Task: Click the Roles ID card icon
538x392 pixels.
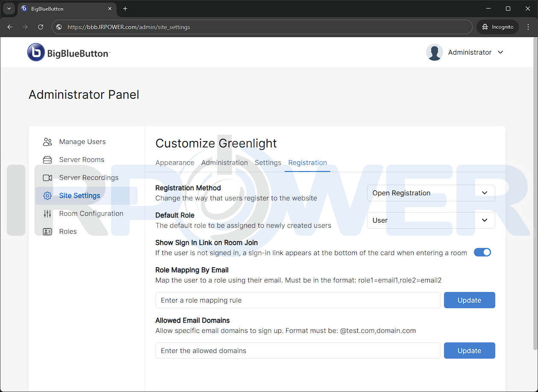Action: coord(47,232)
